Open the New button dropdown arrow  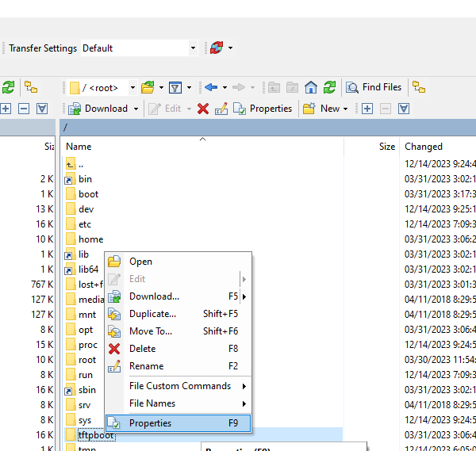[x=347, y=109]
